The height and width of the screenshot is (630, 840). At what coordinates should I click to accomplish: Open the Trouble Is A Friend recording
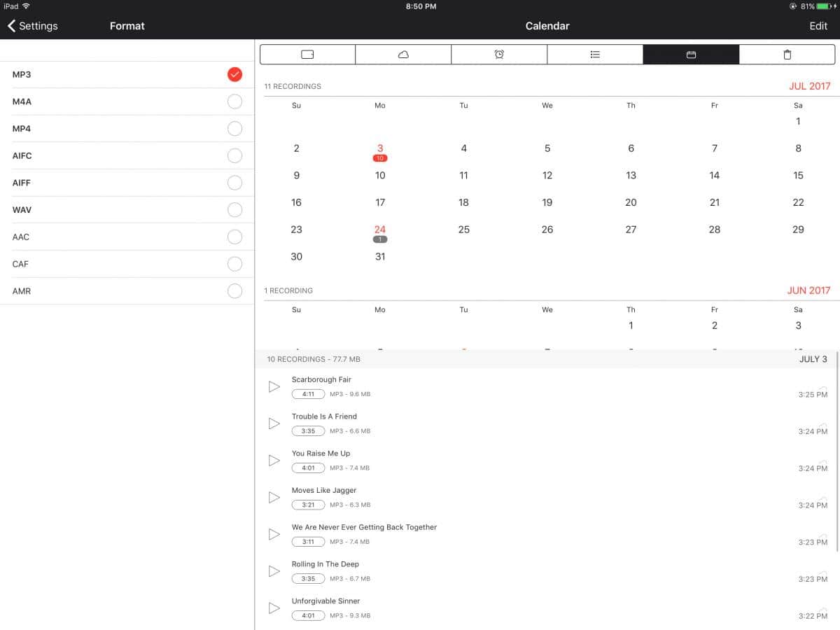[324, 416]
